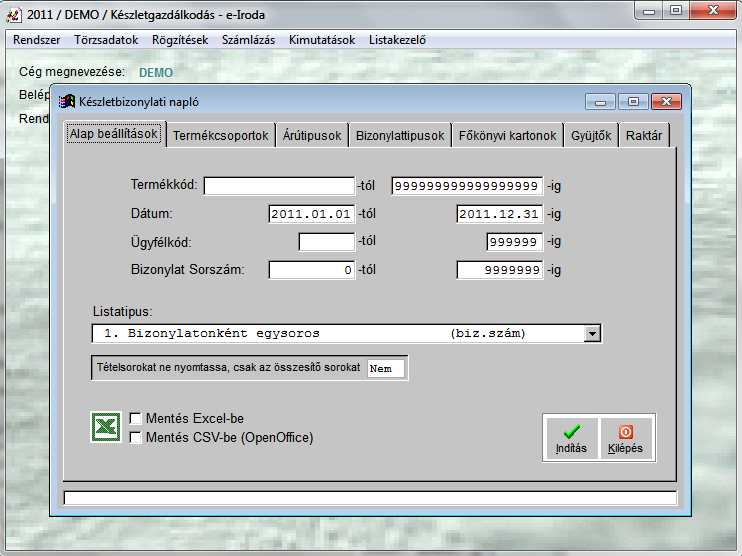Toggle the Nem value for totals-only printing
The width and height of the screenshot is (742, 556).
(x=386, y=368)
